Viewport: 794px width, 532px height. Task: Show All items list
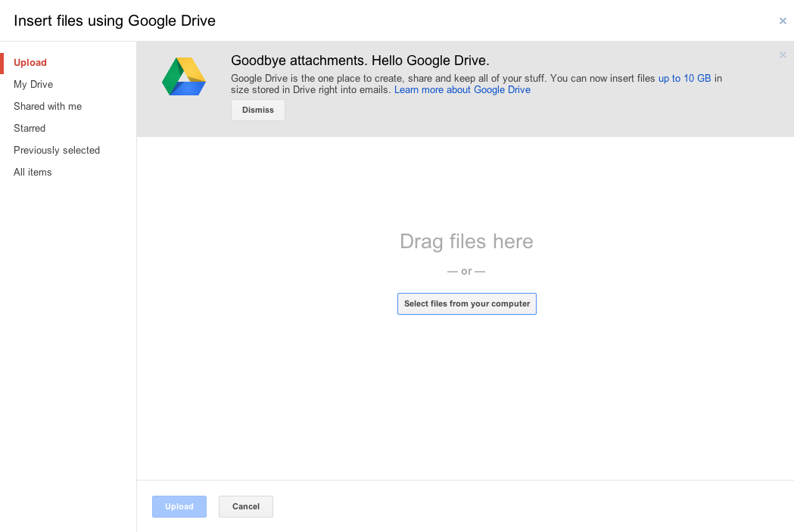(33, 172)
